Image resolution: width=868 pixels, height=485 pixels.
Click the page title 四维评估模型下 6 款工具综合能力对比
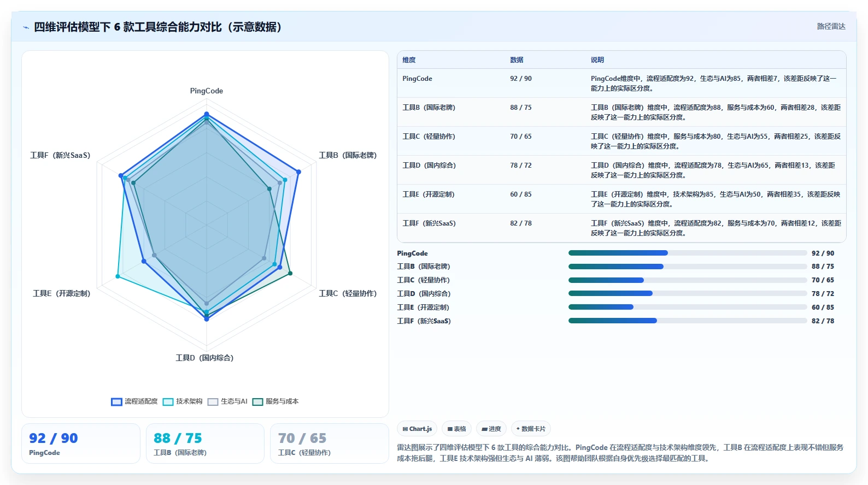coord(158,27)
